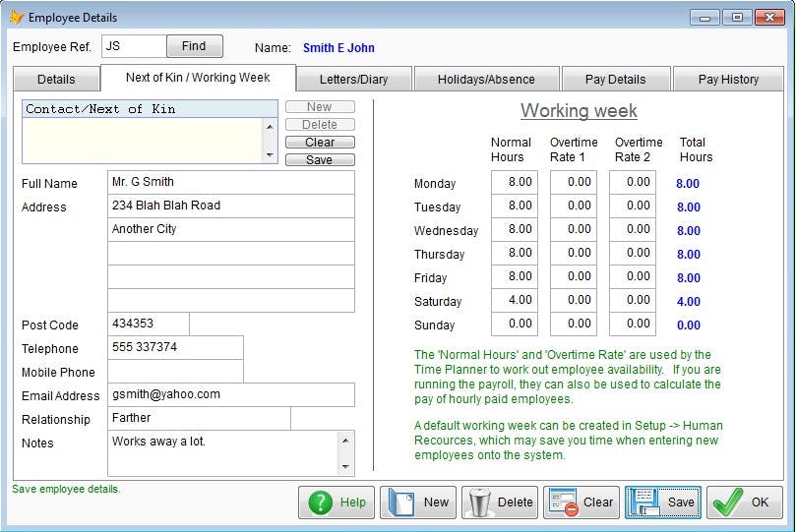This screenshot has width=796, height=532.
Task: Click Wednesday Overtime Rate 1 field
Action: [x=574, y=229]
